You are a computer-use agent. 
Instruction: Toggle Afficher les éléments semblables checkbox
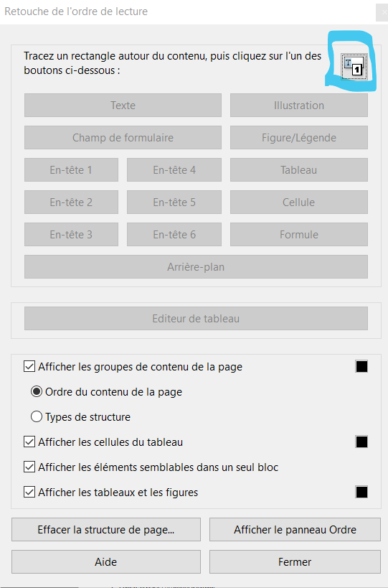(x=29, y=467)
